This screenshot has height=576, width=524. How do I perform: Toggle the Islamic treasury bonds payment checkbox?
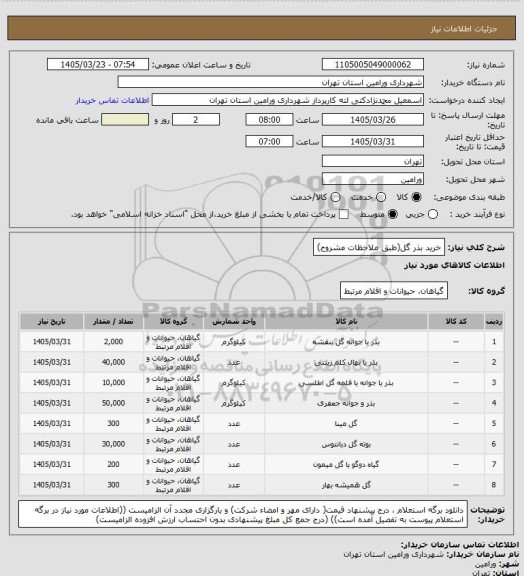click(x=344, y=214)
